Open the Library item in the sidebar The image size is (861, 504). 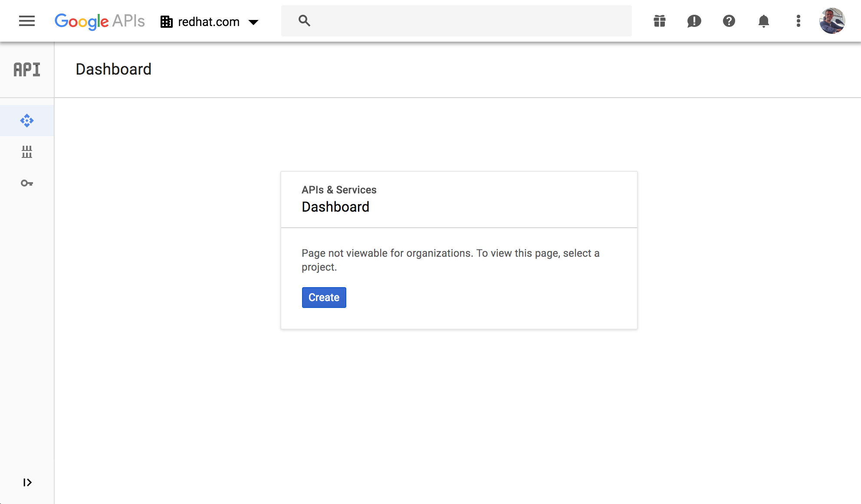(x=27, y=152)
